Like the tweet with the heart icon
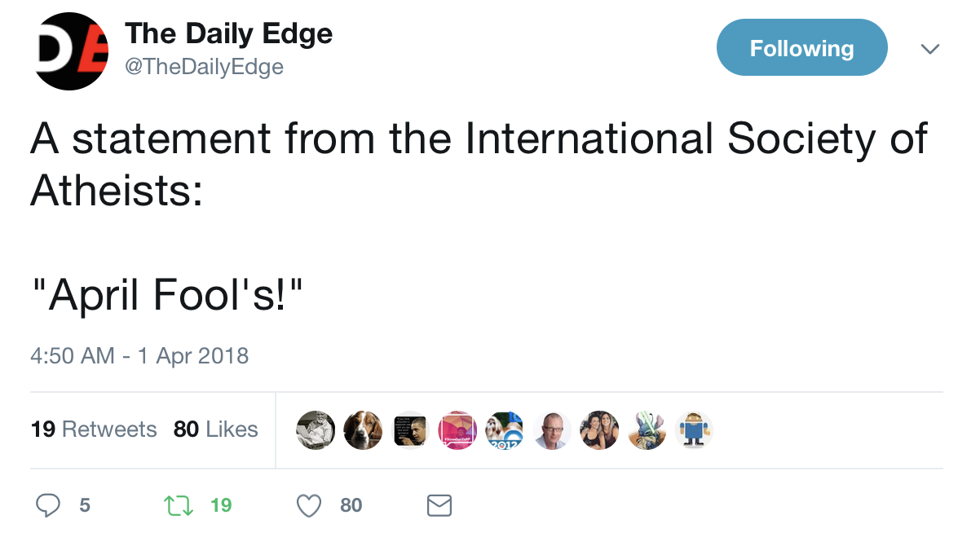The height and width of the screenshot is (546, 980). click(308, 505)
